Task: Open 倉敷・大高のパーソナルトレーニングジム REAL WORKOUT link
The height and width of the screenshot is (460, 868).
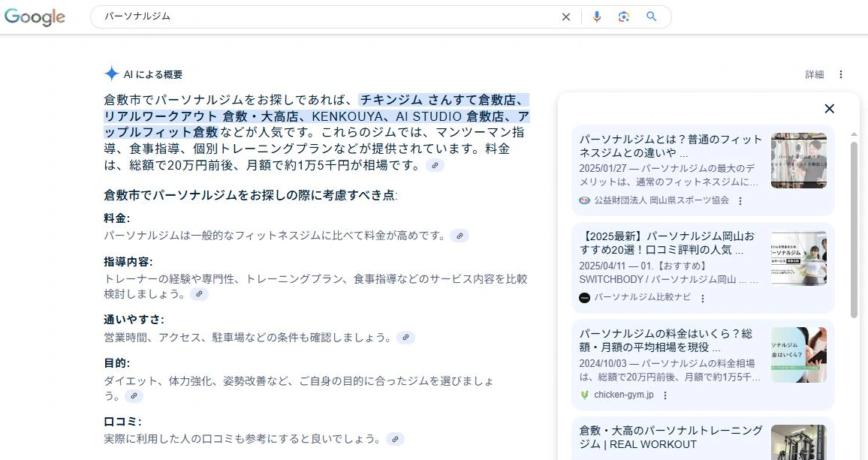Action: pos(671,437)
